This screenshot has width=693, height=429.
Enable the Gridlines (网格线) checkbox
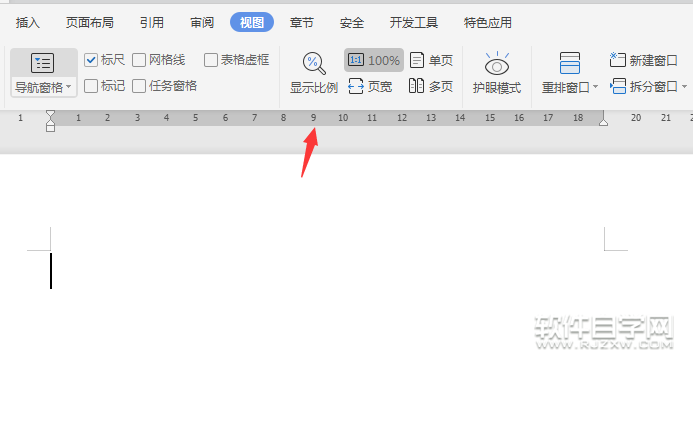139,60
